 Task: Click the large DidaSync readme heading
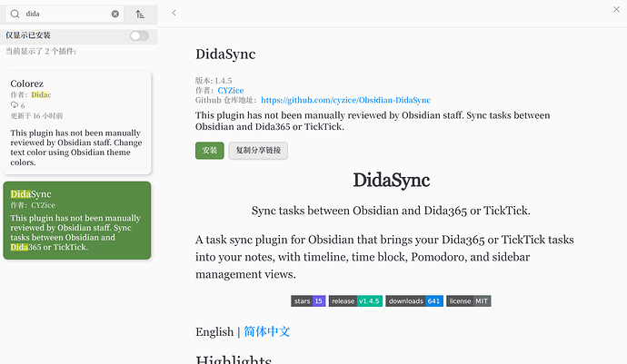391,181
